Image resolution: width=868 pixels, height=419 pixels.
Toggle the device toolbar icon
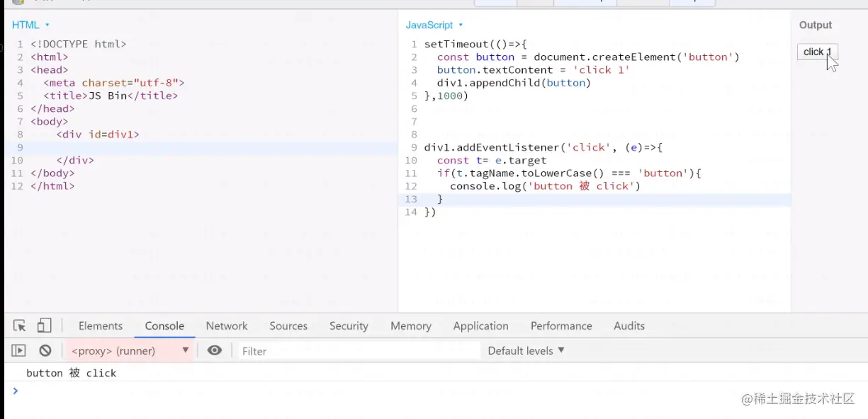(44, 326)
